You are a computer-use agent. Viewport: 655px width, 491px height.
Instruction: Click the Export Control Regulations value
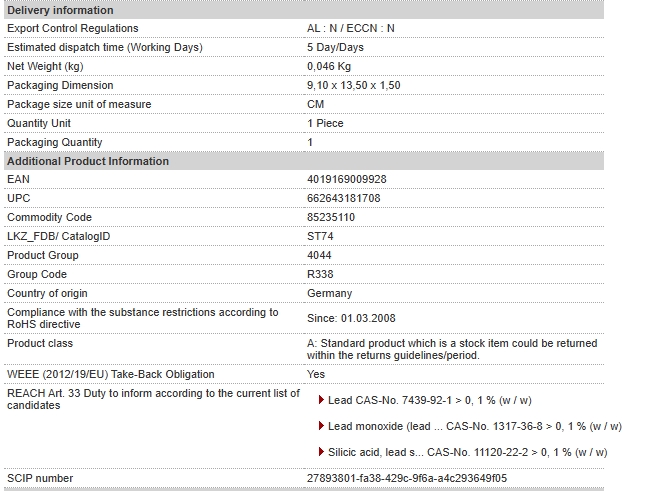click(350, 28)
